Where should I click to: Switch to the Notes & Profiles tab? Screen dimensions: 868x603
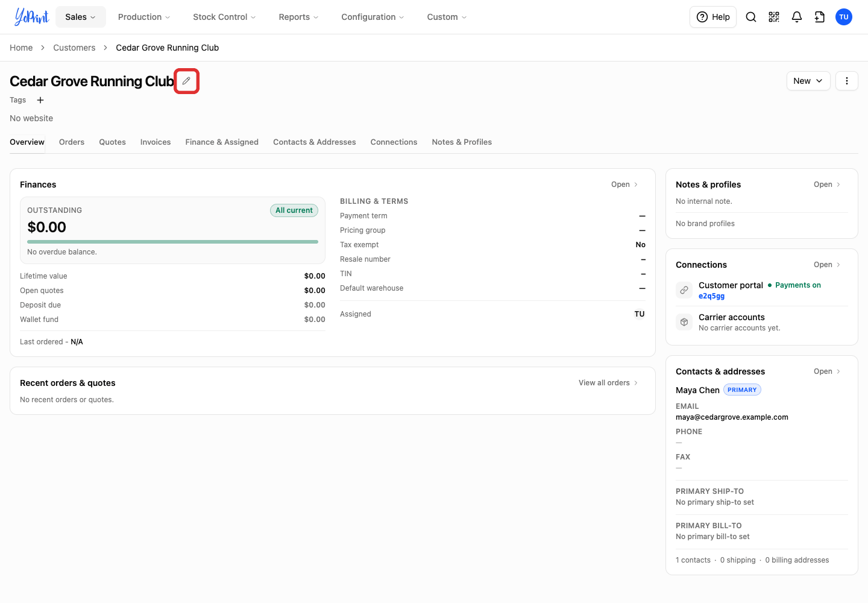pos(462,142)
